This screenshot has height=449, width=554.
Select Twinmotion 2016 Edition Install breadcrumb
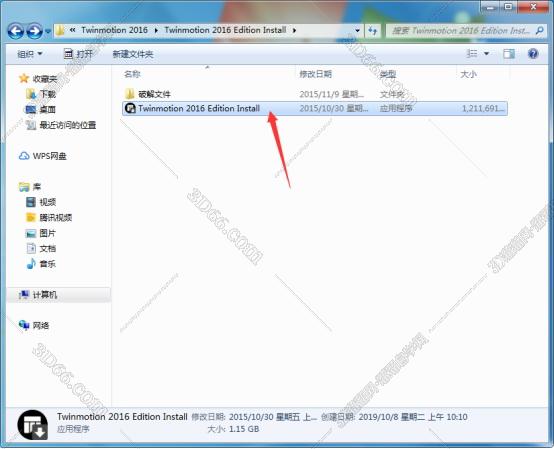click(225, 30)
